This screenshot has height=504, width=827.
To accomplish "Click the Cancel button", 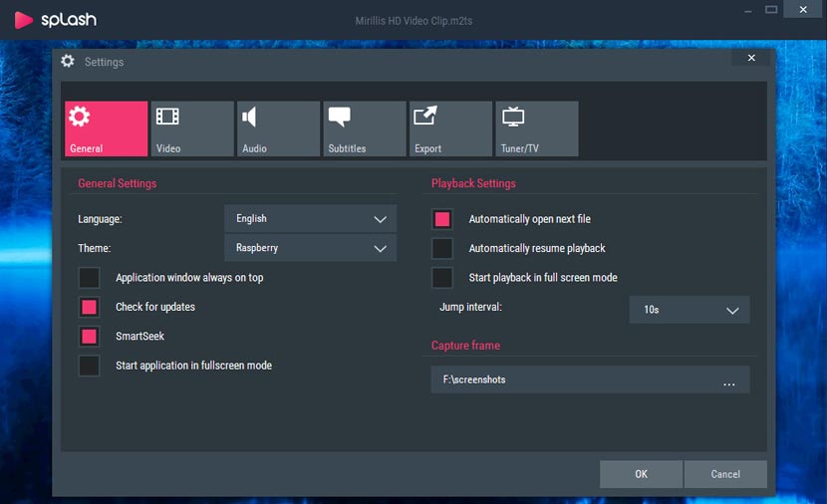I will pos(725,474).
